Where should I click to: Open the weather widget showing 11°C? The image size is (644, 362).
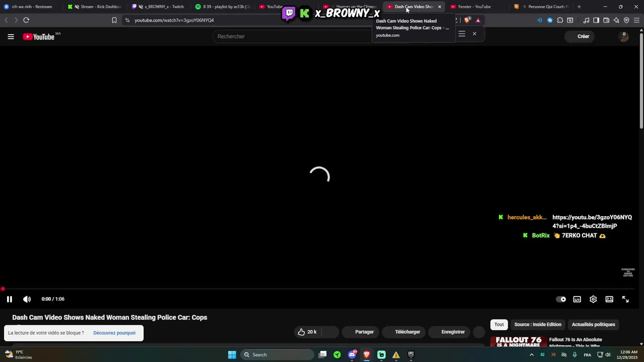pyautogui.click(x=19, y=354)
